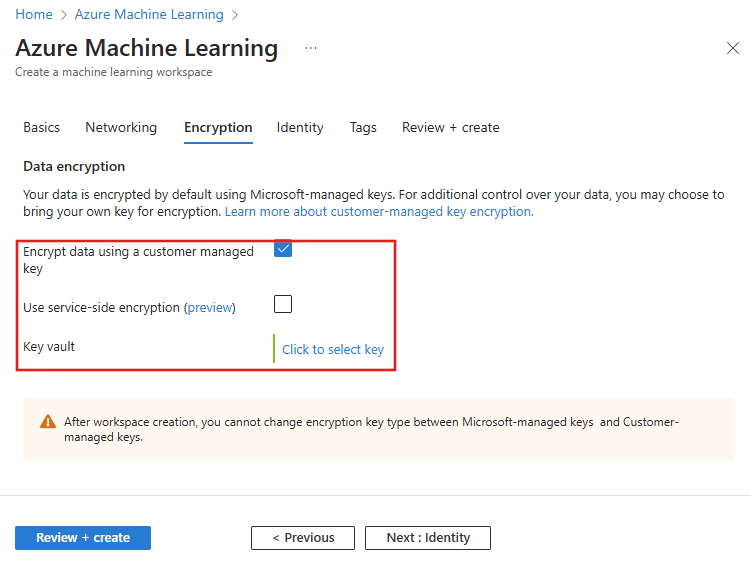
Task: Go to the Identity tab
Action: (300, 128)
